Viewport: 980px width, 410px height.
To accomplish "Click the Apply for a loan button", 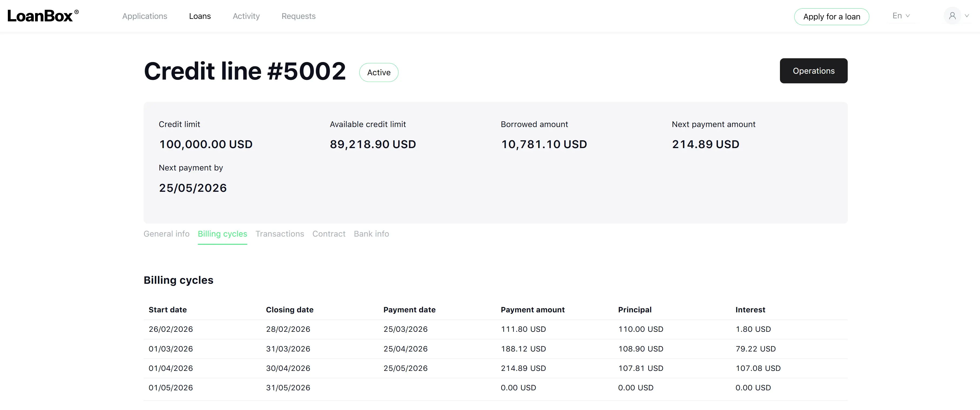I will point(832,17).
